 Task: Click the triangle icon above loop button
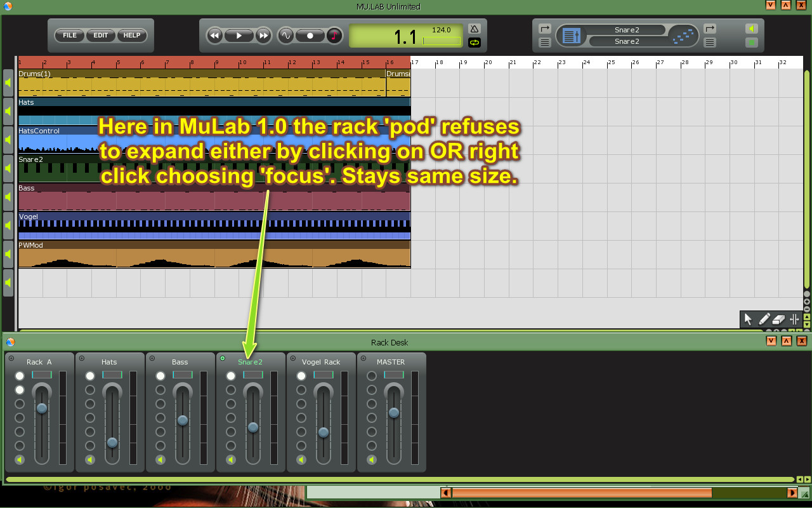[474, 29]
